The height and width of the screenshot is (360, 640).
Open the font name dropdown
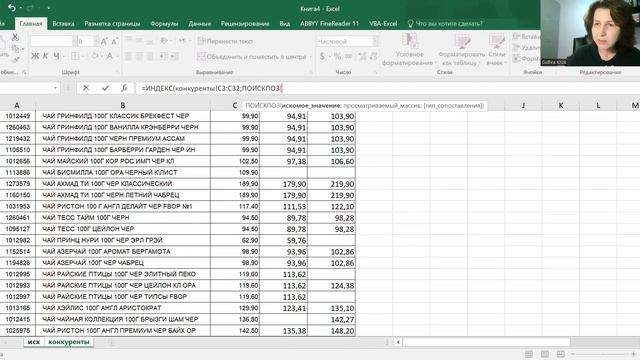pyautogui.click(x=74, y=41)
